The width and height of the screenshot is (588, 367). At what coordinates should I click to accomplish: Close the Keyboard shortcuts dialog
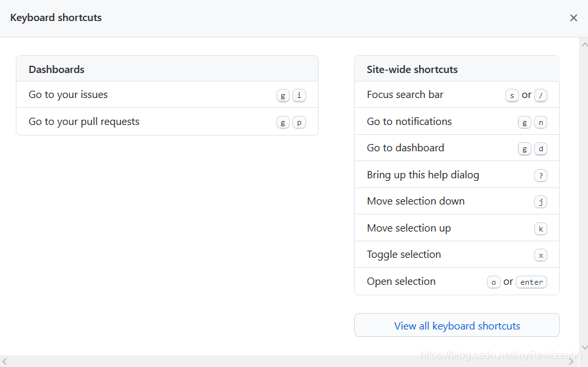(574, 18)
